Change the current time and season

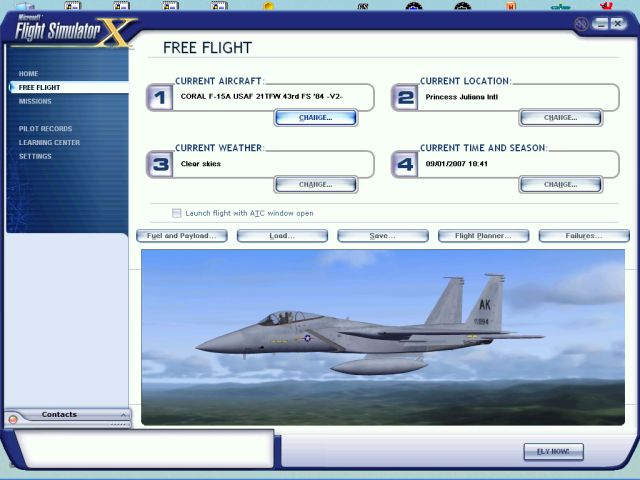point(560,184)
